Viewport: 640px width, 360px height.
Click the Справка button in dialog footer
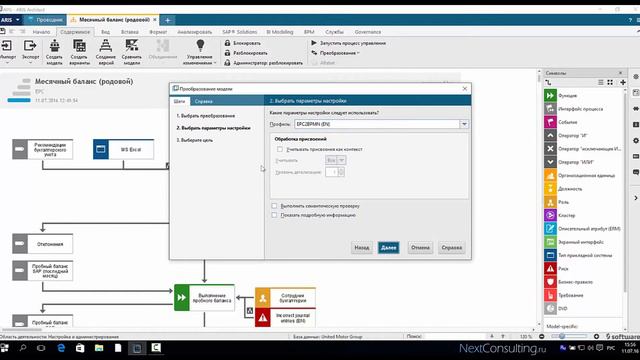pos(451,248)
